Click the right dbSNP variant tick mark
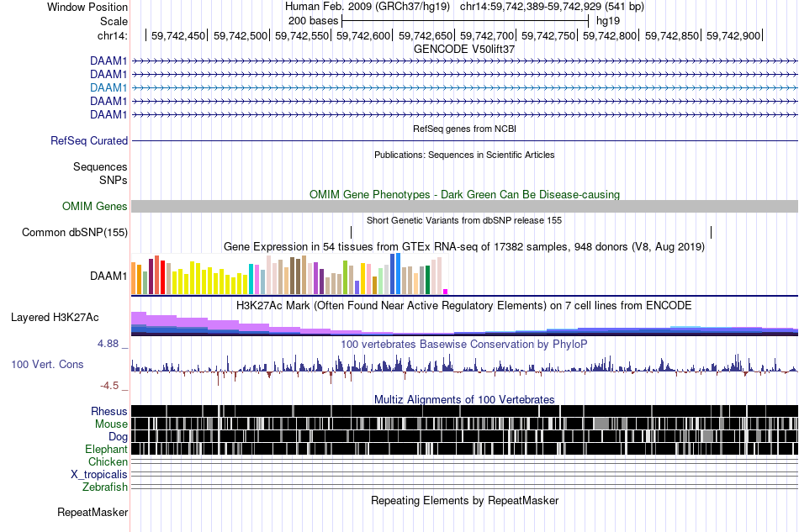 711,232
